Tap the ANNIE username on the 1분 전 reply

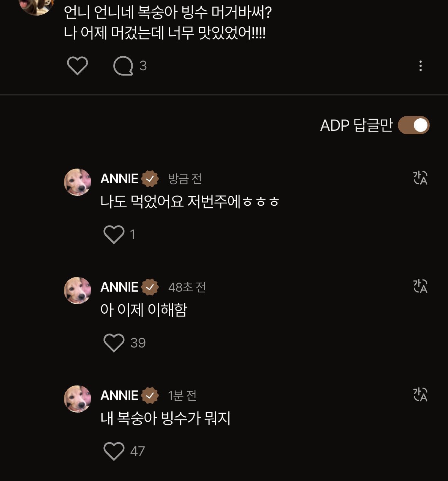(119, 395)
